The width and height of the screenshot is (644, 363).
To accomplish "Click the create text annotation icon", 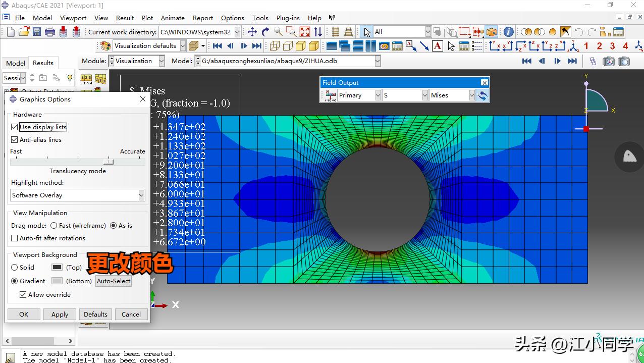I will (x=438, y=46).
